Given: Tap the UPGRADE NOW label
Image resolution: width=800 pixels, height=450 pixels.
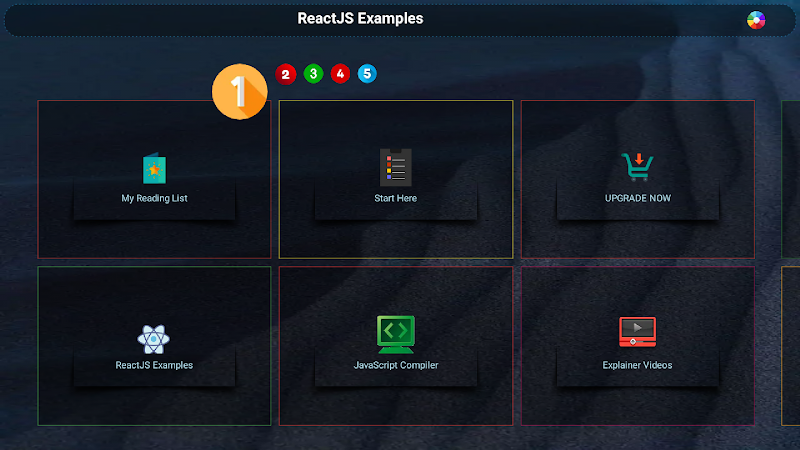Looking at the screenshot, I should pyautogui.click(x=638, y=198).
